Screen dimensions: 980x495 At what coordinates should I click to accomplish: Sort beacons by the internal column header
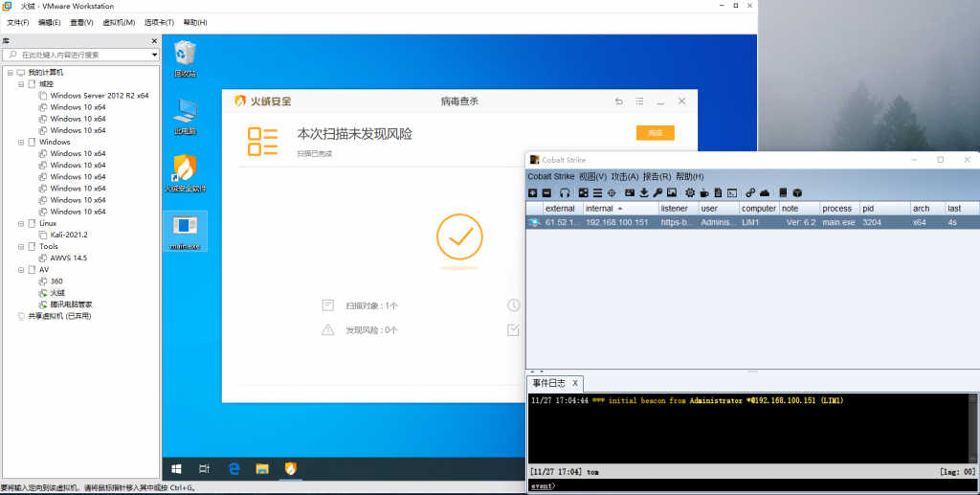(620, 208)
